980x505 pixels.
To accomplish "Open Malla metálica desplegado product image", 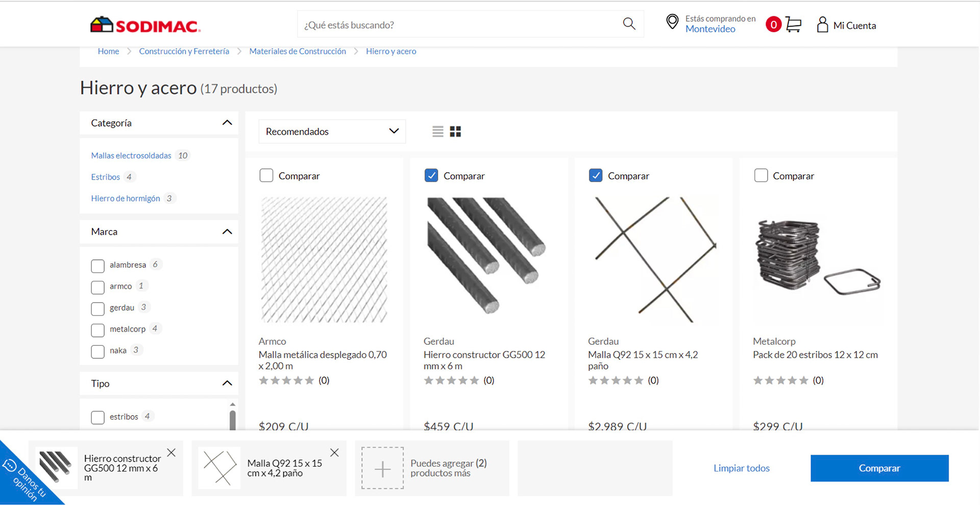I will [x=324, y=260].
